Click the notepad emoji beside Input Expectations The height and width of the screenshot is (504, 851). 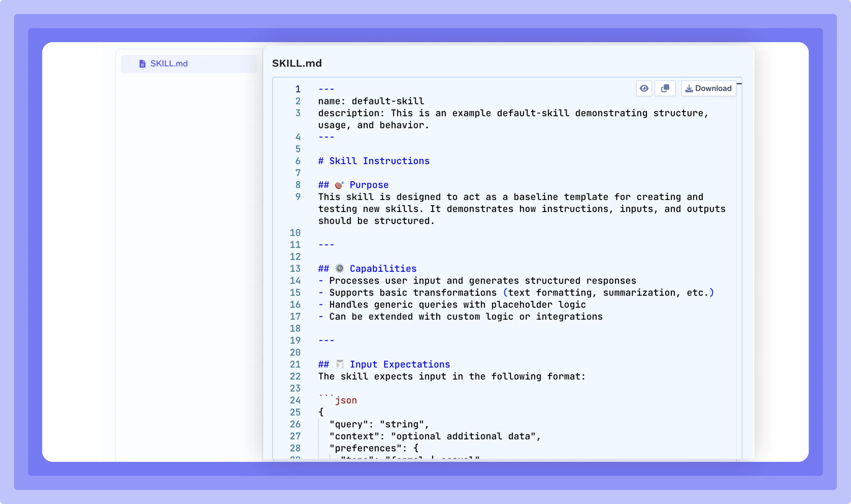(x=339, y=364)
